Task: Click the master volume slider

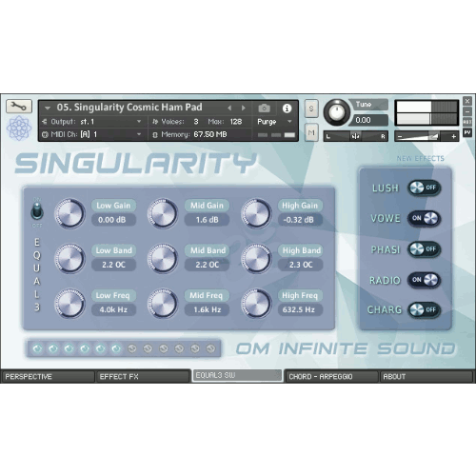Action: (426, 136)
